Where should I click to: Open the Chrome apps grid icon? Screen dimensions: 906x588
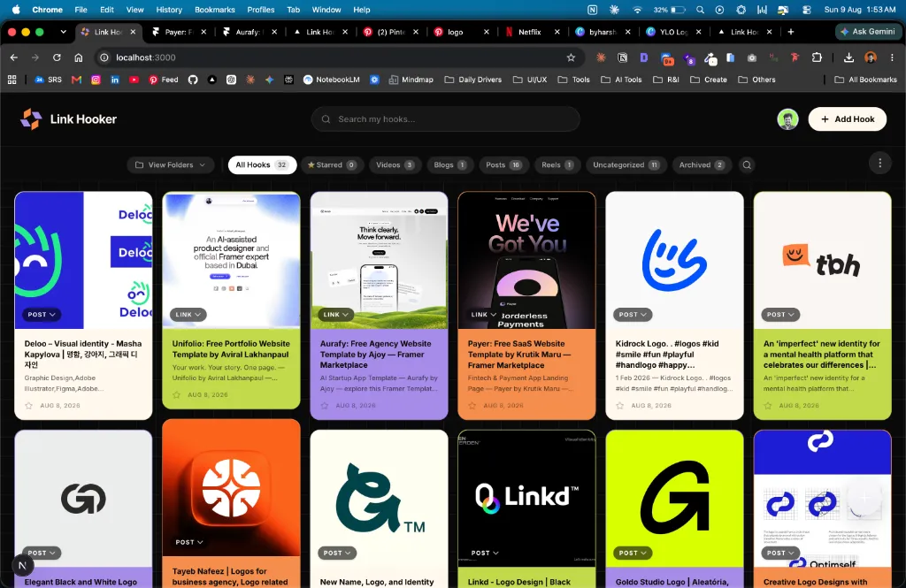pos(12,80)
